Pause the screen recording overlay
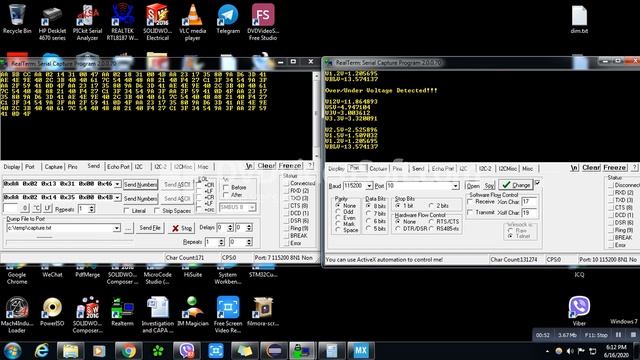The width and height of the screenshot is (640, 360). coord(618,335)
